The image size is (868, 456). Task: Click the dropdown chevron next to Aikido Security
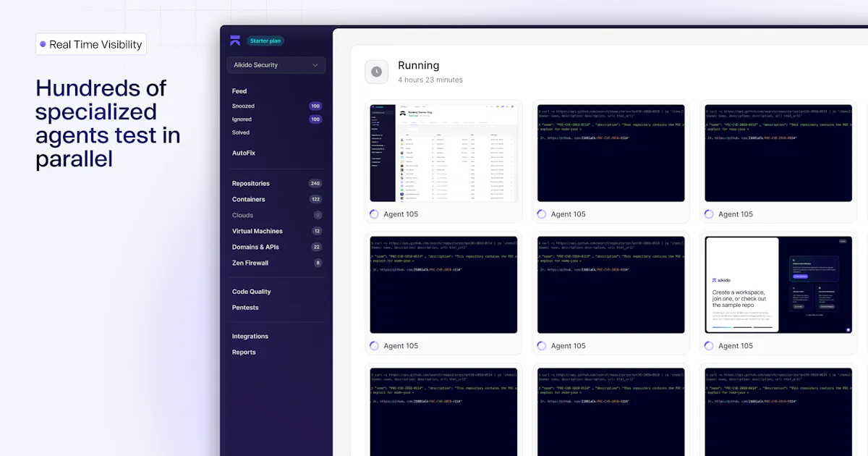click(x=315, y=65)
